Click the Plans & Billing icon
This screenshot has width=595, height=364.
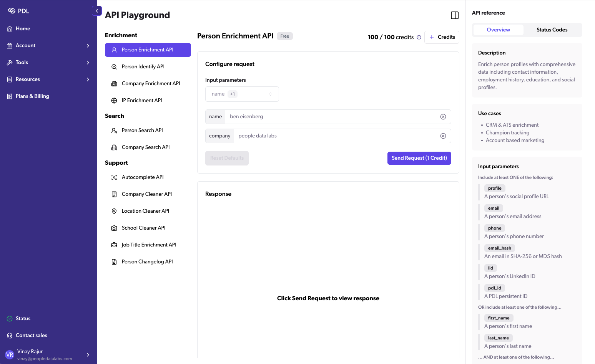(x=10, y=96)
